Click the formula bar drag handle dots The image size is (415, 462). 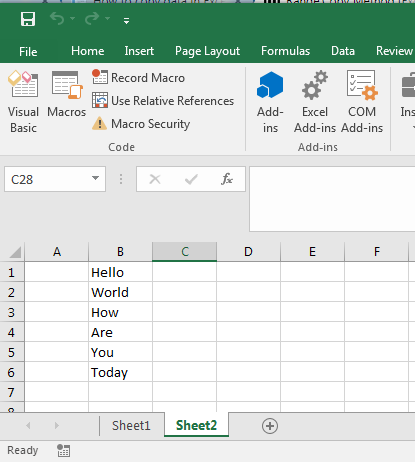121,179
